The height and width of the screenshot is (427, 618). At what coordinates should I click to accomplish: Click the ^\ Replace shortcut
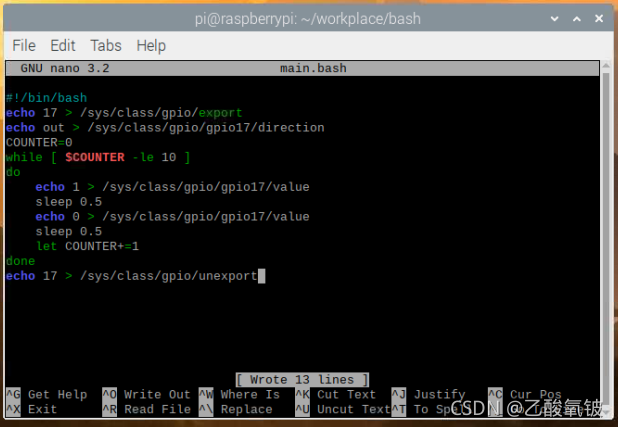click(x=236, y=409)
